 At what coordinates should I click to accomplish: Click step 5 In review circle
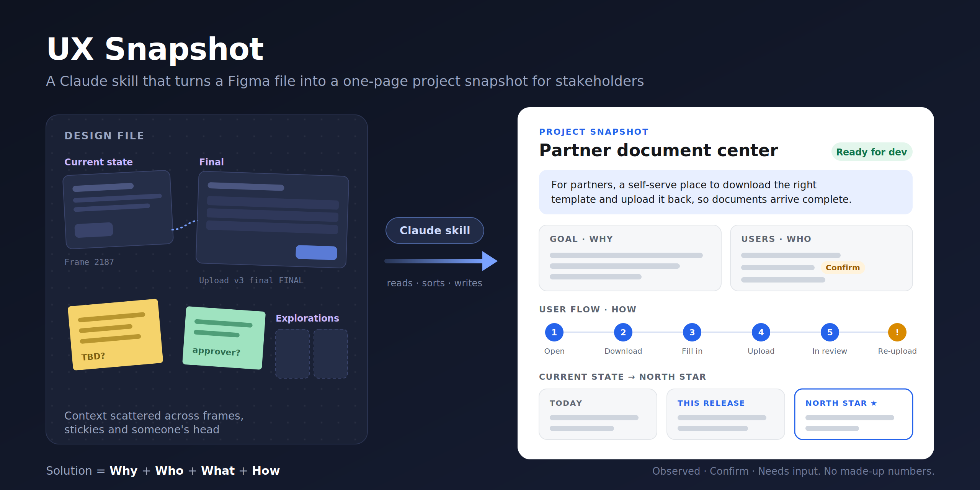pyautogui.click(x=830, y=332)
